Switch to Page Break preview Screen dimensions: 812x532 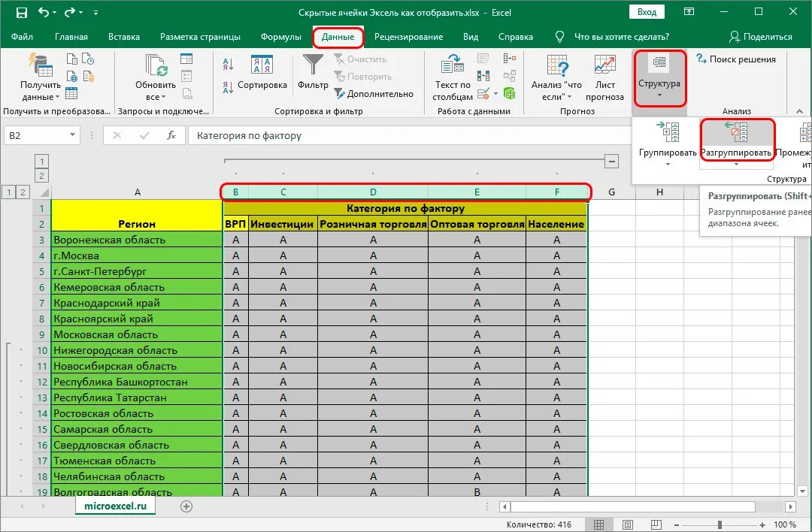(656, 524)
